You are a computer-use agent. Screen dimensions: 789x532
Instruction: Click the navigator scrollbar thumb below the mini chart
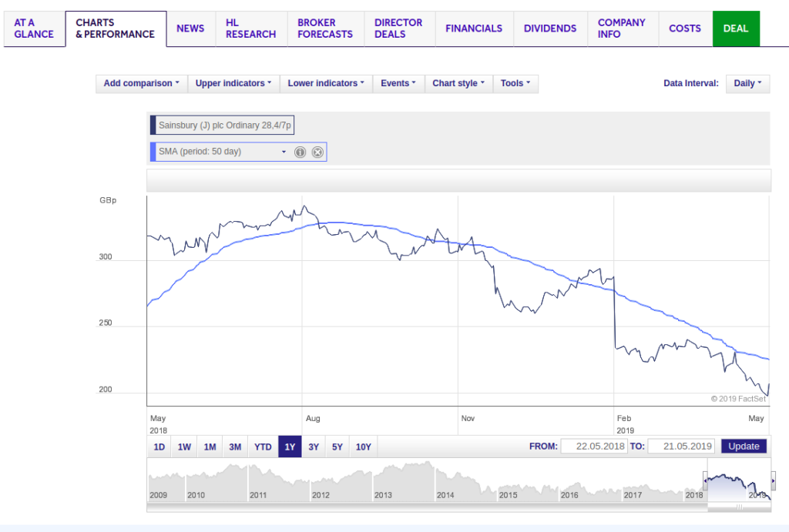[738, 507]
